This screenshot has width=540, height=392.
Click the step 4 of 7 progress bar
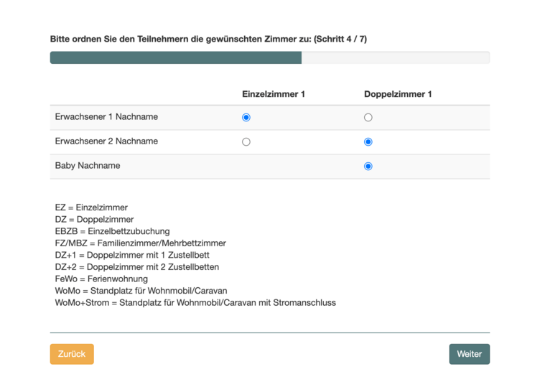point(270,57)
